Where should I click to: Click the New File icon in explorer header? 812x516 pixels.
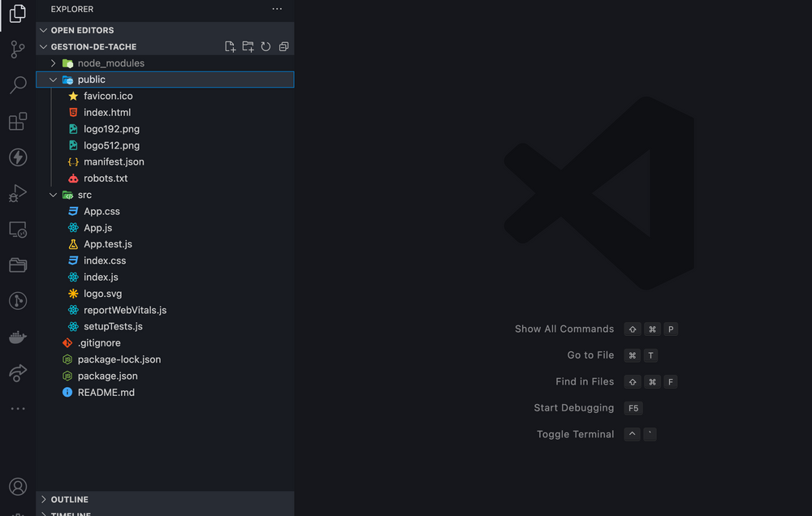point(231,47)
